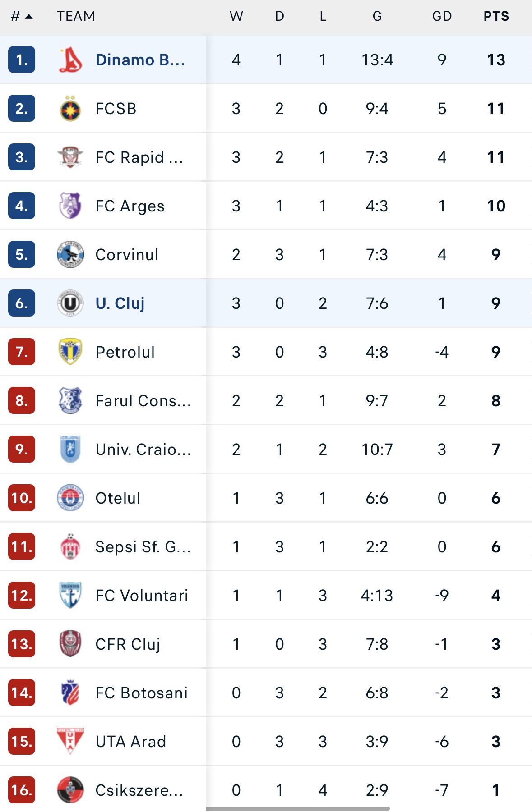Click the FC Voluntari team name
532x812 pixels.
click(142, 596)
